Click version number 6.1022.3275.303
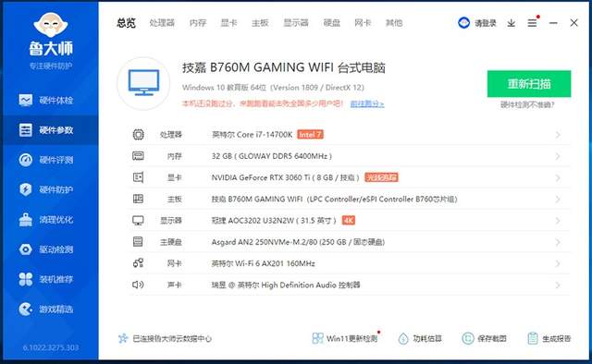Image resolution: width=592 pixels, height=364 pixels. (x=51, y=347)
